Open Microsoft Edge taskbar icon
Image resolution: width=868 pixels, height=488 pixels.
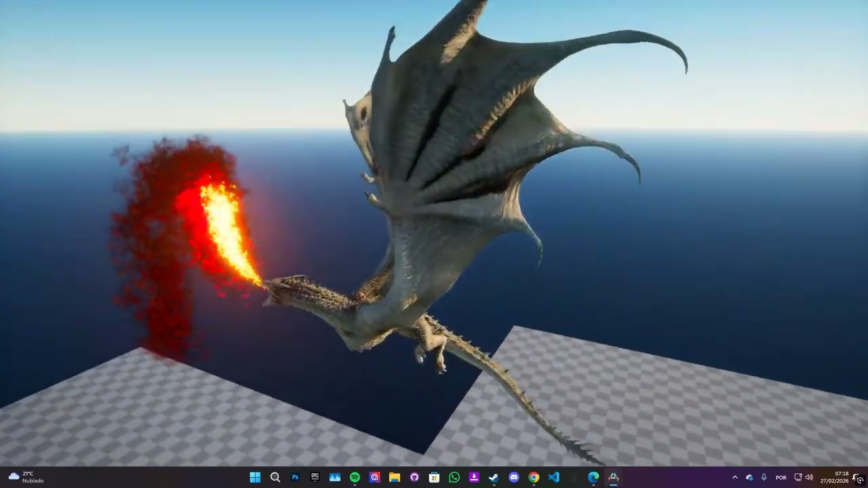[593, 477]
